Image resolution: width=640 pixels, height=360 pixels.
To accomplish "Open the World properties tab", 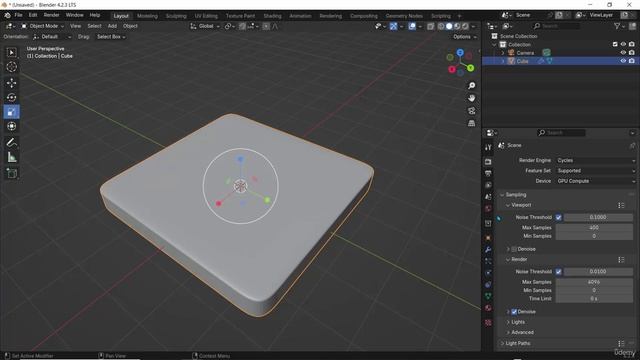I will coord(488,209).
